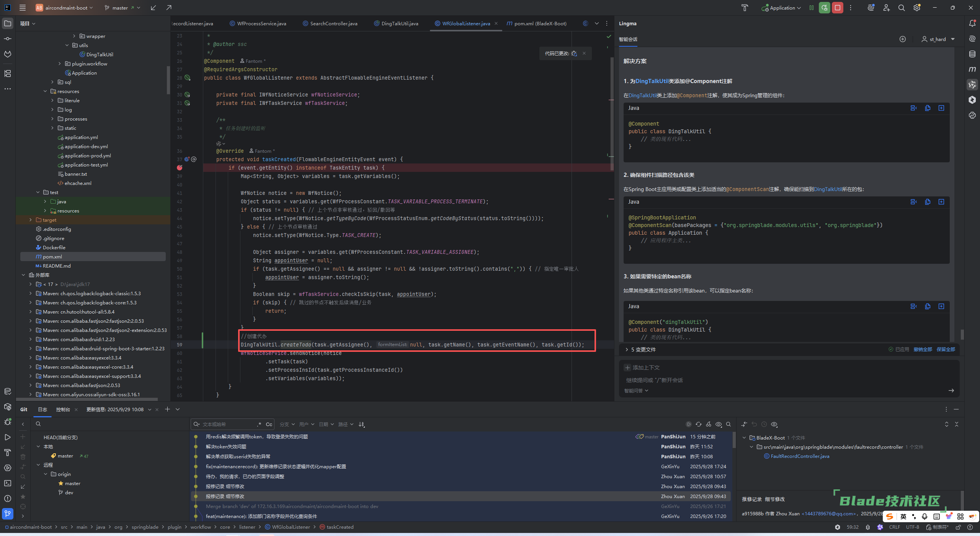Toggle eye view options in Git log toolbar

(719, 424)
